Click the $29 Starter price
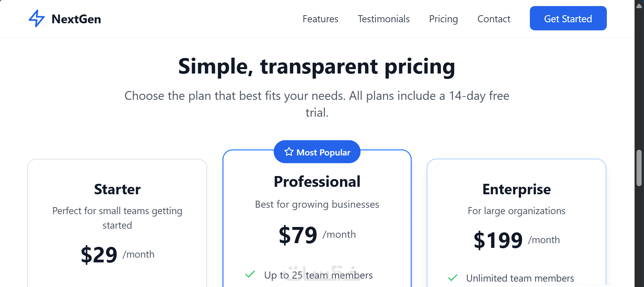This screenshot has height=287, width=644. [99, 255]
